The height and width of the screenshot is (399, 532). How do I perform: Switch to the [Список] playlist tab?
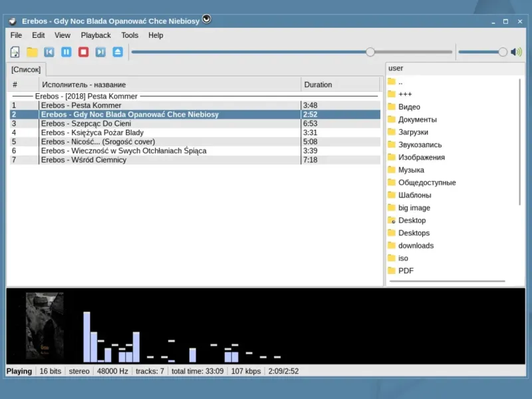click(26, 69)
